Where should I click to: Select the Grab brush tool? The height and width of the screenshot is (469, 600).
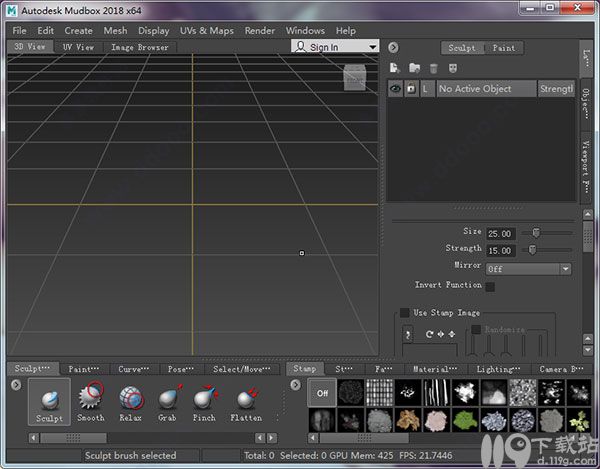tap(168, 402)
